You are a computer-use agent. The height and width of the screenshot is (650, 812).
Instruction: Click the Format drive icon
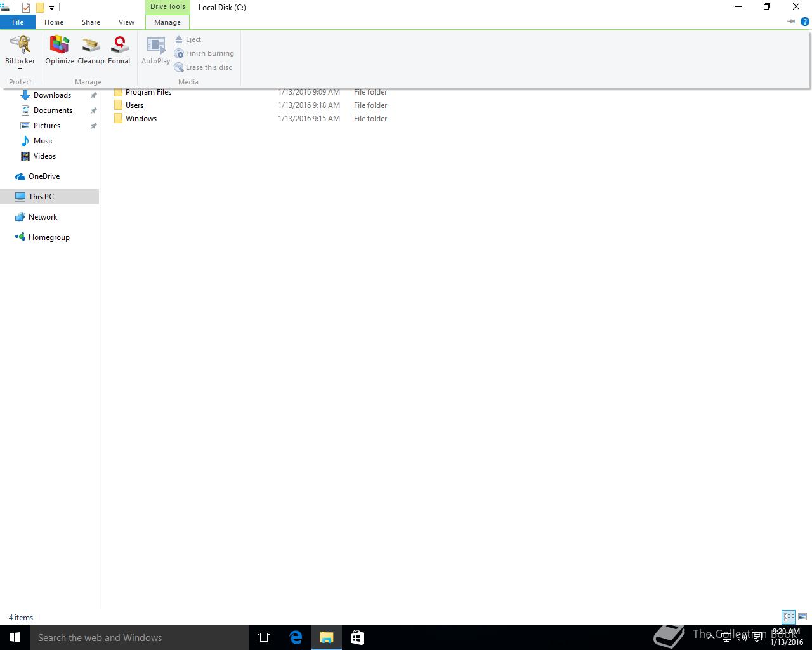[x=119, y=50]
